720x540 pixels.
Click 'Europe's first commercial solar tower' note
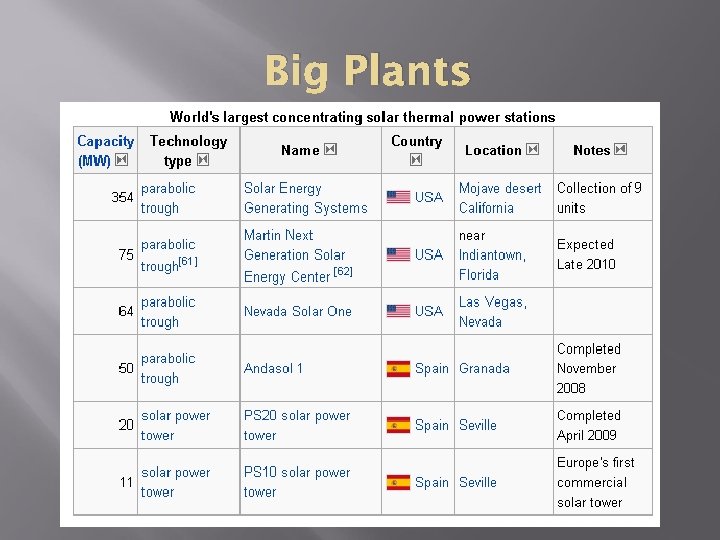[596, 482]
